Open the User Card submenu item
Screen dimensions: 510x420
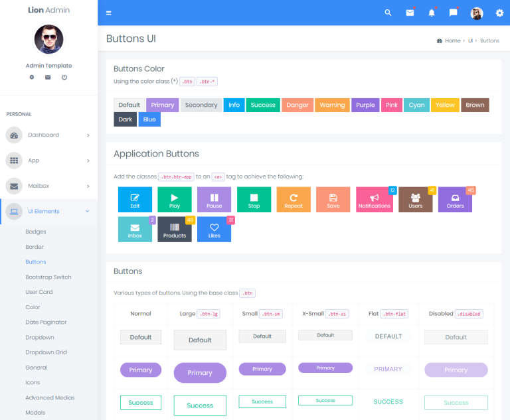[x=39, y=292]
